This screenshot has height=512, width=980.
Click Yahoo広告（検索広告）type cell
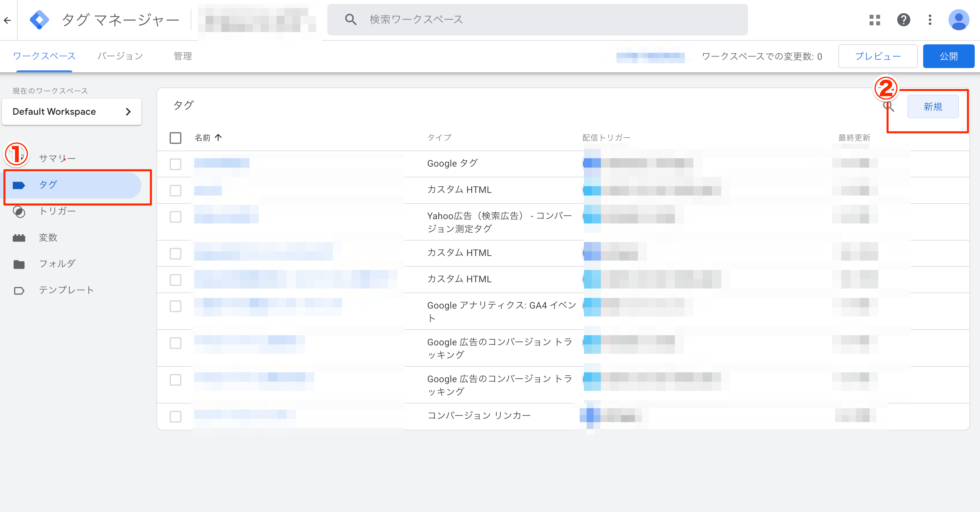click(x=500, y=222)
